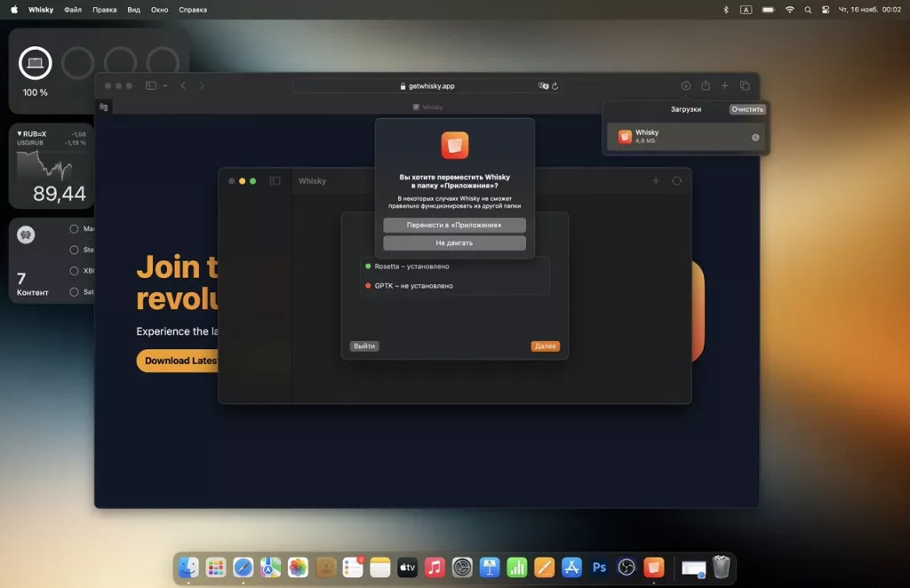
Task: Open the Apple TV dock icon
Action: 407,567
